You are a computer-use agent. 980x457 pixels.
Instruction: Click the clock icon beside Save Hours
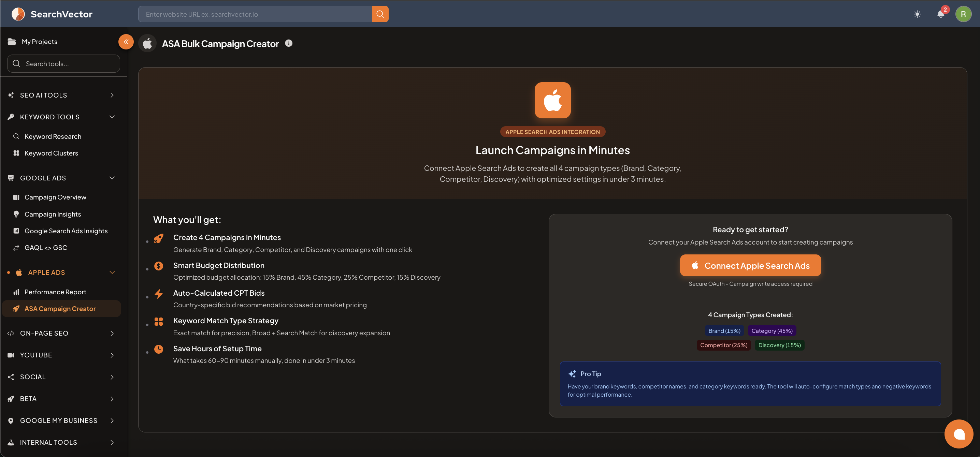(159, 349)
